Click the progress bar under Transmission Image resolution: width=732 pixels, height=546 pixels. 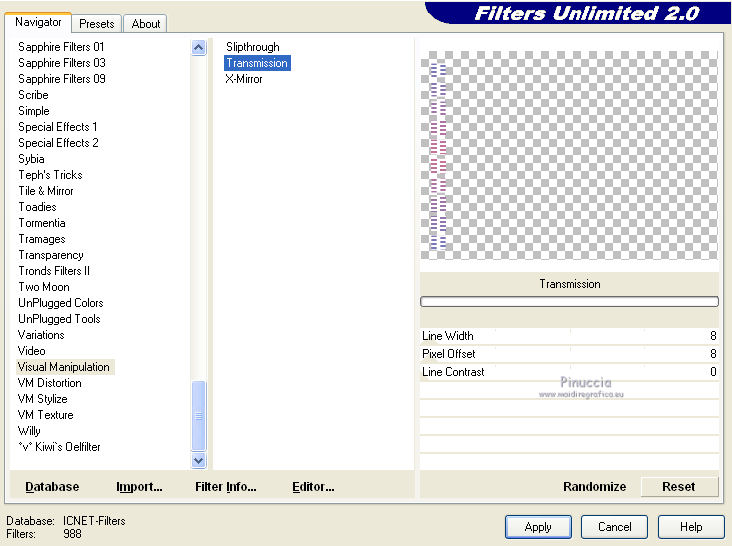pos(569,301)
